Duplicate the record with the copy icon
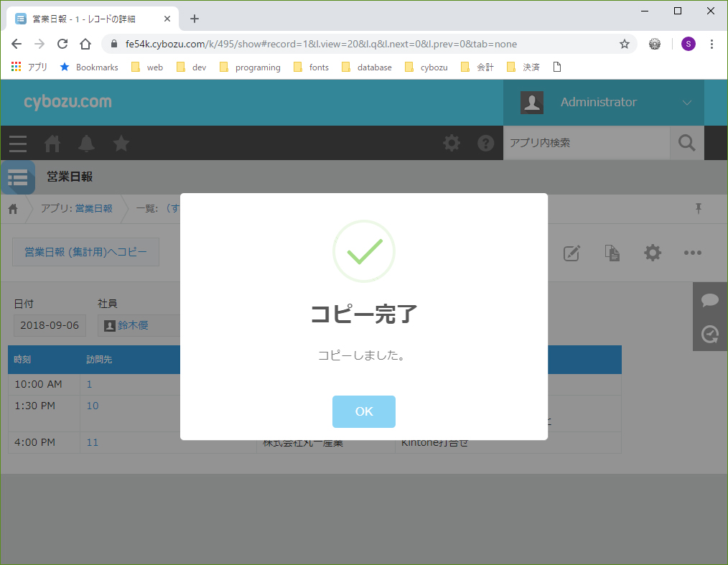 (x=612, y=253)
